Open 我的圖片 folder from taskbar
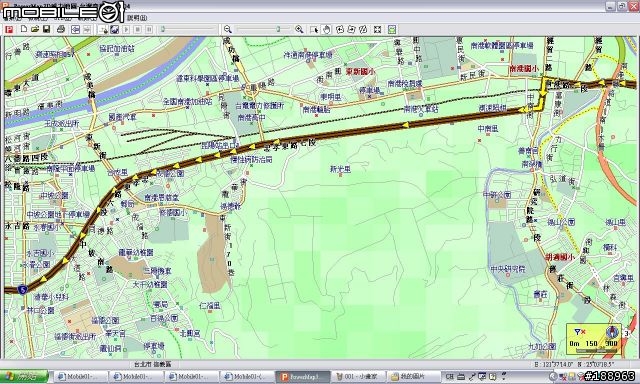640x384 pixels. click(413, 377)
